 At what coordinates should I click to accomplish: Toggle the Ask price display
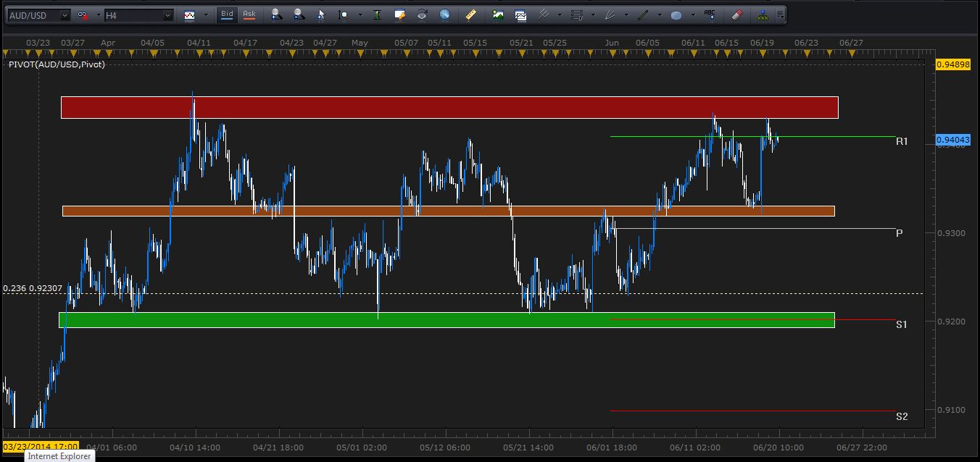pos(249,14)
